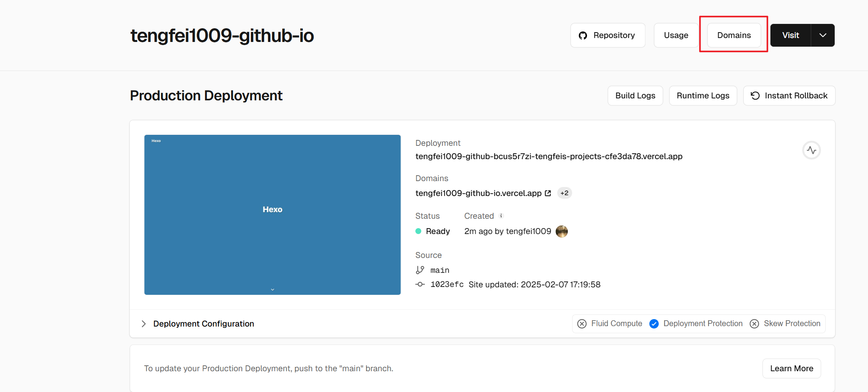Click the Skew Protection status item
Image resolution: width=868 pixels, height=392 pixels.
[785, 323]
